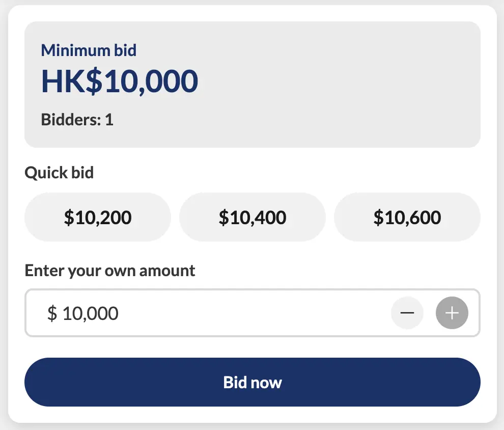Tap the first quick bid pill
The height and width of the screenshot is (430, 504).
click(x=98, y=218)
